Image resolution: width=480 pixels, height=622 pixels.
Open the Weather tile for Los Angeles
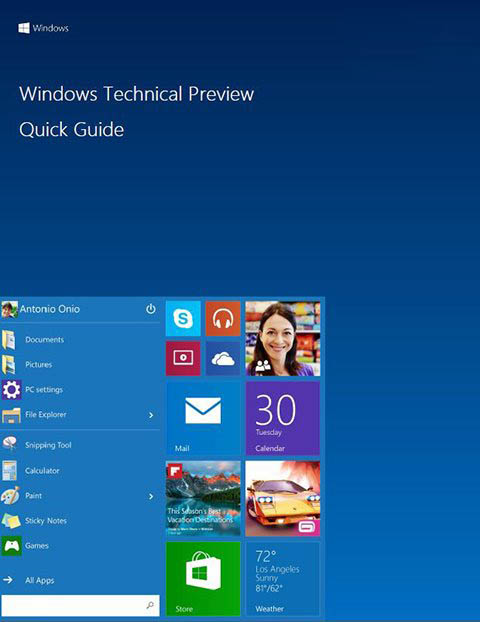tap(283, 579)
